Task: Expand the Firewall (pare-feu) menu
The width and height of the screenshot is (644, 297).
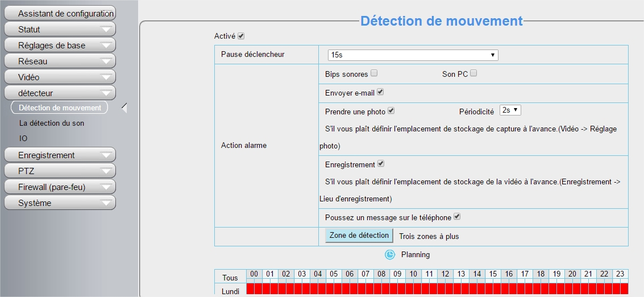Action: [x=60, y=187]
